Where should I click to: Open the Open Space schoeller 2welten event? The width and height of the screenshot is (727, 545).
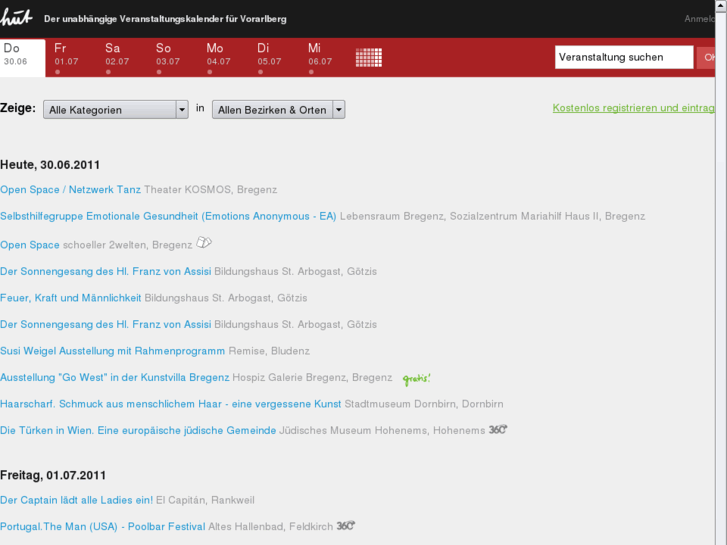coord(30,245)
